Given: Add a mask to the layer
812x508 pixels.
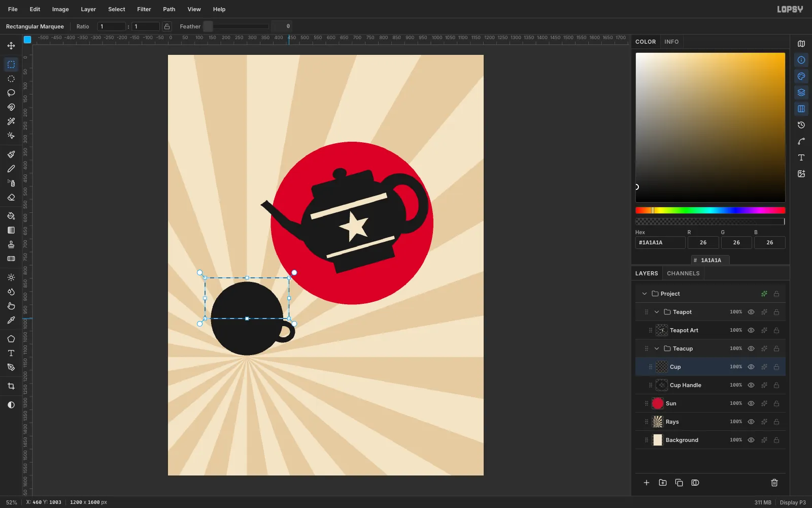Looking at the screenshot, I should (x=695, y=483).
